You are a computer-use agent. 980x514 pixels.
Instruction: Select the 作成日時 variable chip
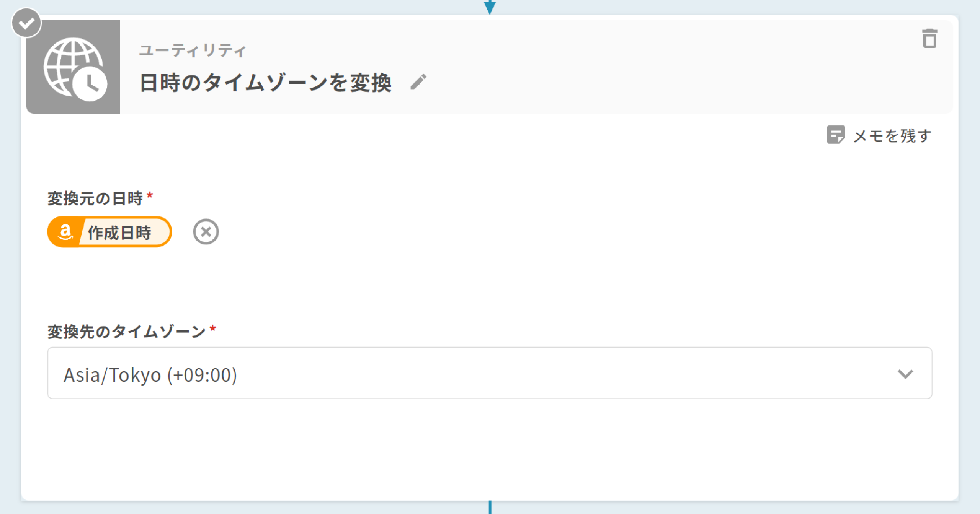(109, 232)
